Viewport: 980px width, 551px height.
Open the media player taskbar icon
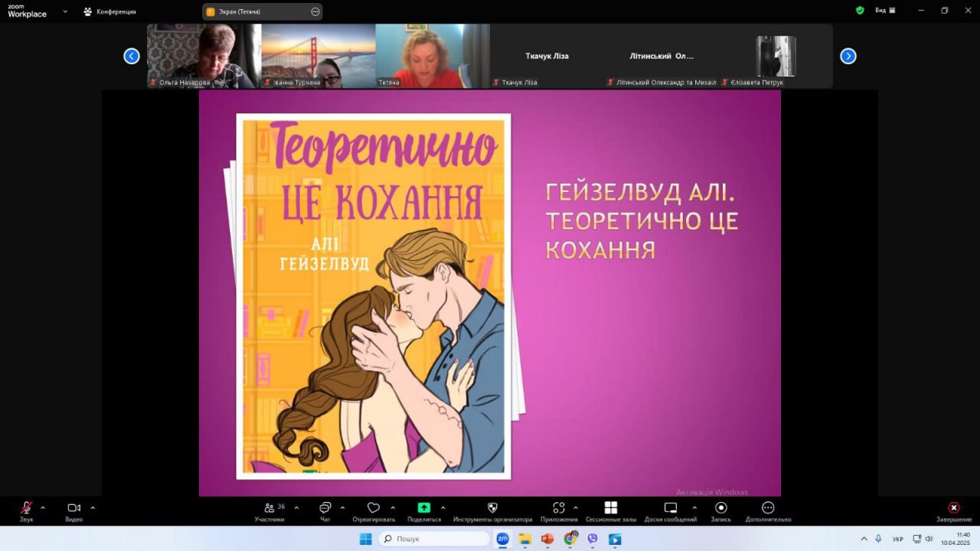(x=614, y=539)
